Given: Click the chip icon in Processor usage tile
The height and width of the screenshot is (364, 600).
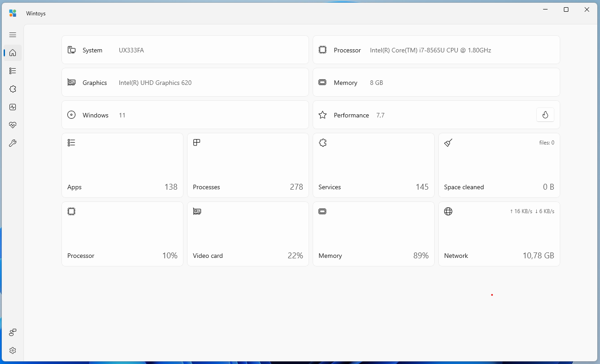Looking at the screenshot, I should (71, 211).
